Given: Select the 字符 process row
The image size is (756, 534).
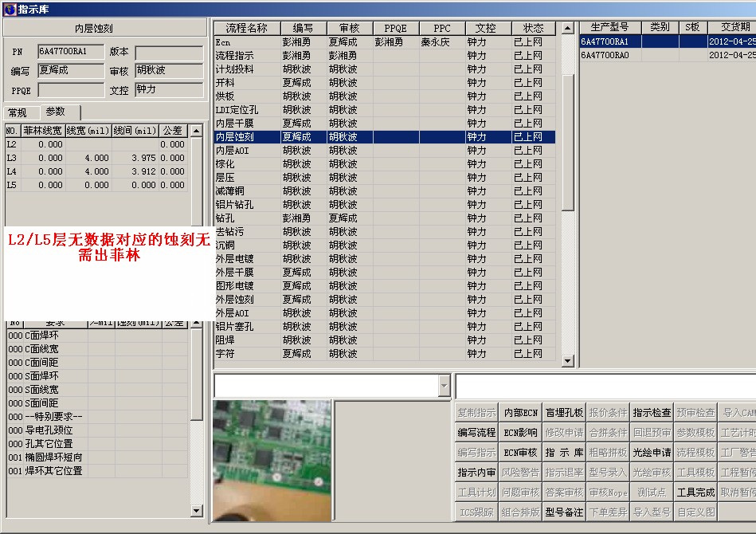Looking at the screenshot, I should 385,354.
